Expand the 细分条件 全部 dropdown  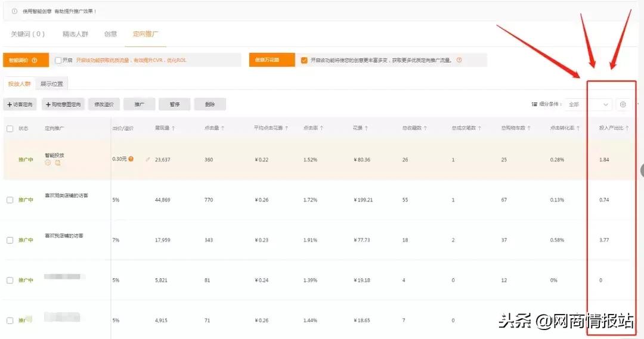(x=588, y=104)
